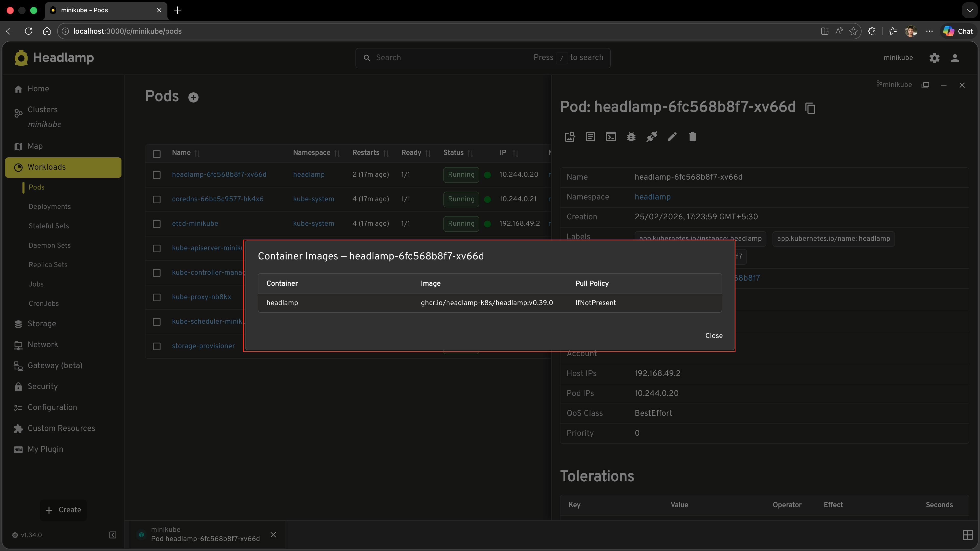Switch to the Deployments section
The width and height of the screenshot is (980, 551).
pos(50,206)
